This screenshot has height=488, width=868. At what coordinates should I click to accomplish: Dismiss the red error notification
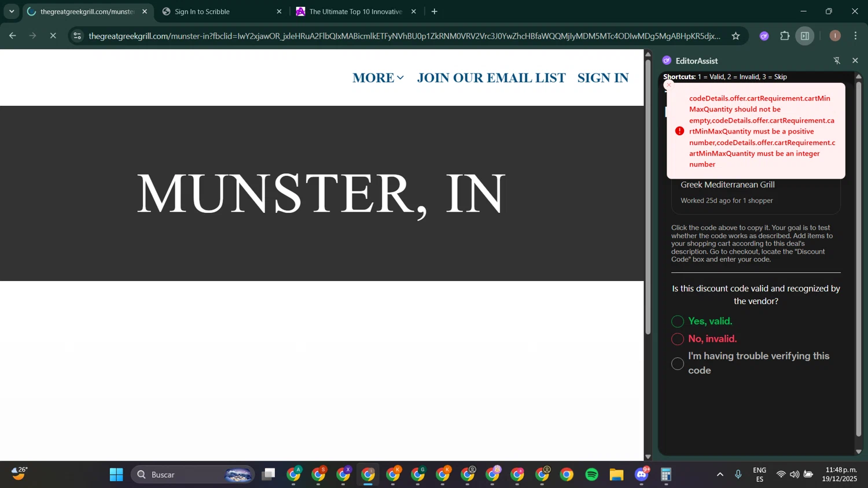pos(669,85)
